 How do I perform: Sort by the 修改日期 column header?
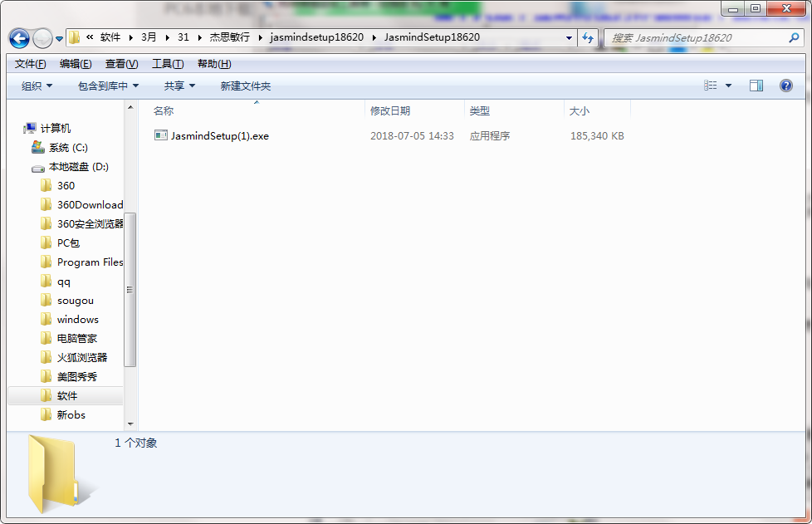click(390, 110)
